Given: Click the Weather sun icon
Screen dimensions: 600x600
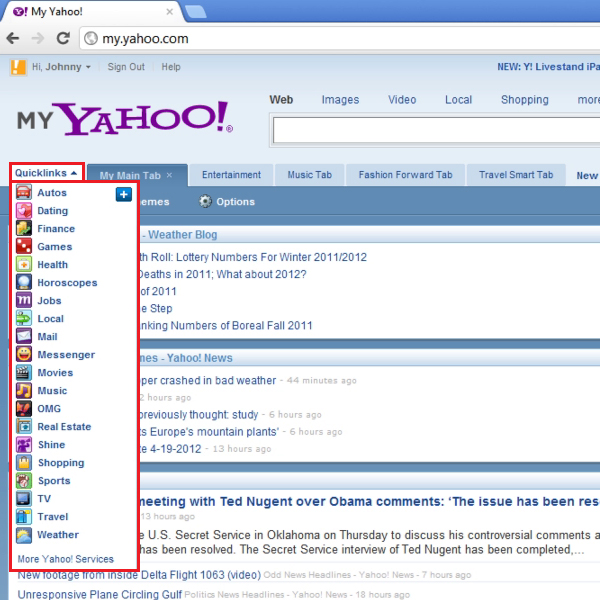Looking at the screenshot, I should tap(24, 534).
